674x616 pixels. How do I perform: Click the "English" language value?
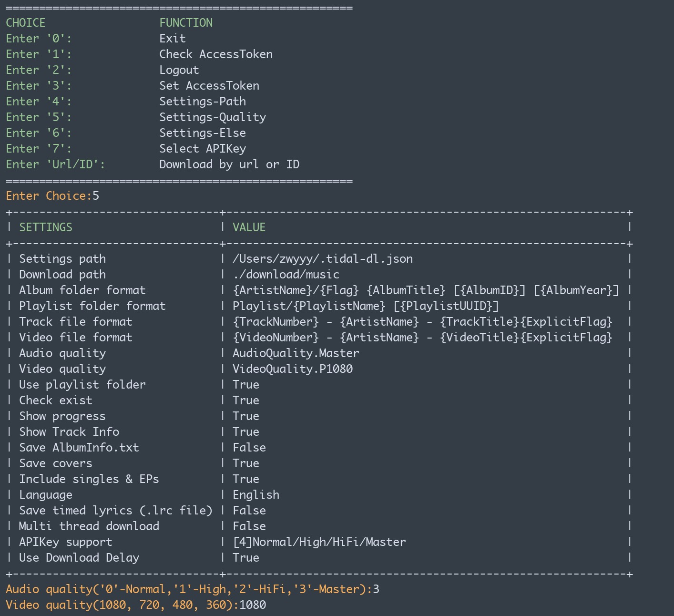click(x=256, y=495)
